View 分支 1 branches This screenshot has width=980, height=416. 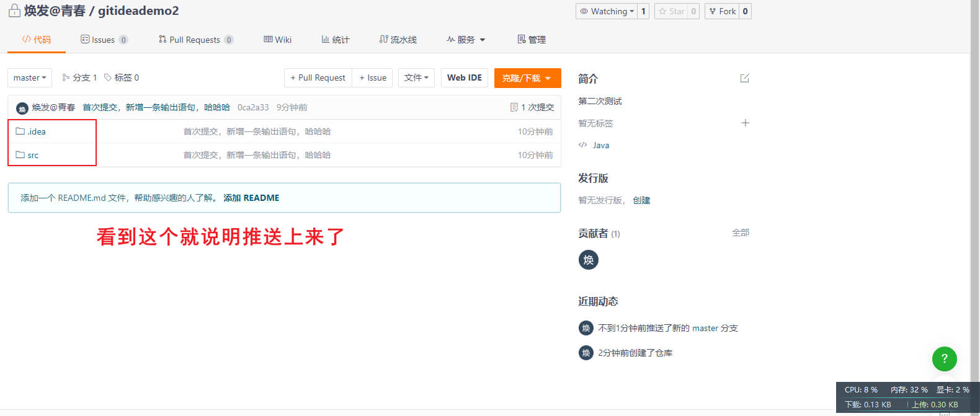[x=79, y=77]
